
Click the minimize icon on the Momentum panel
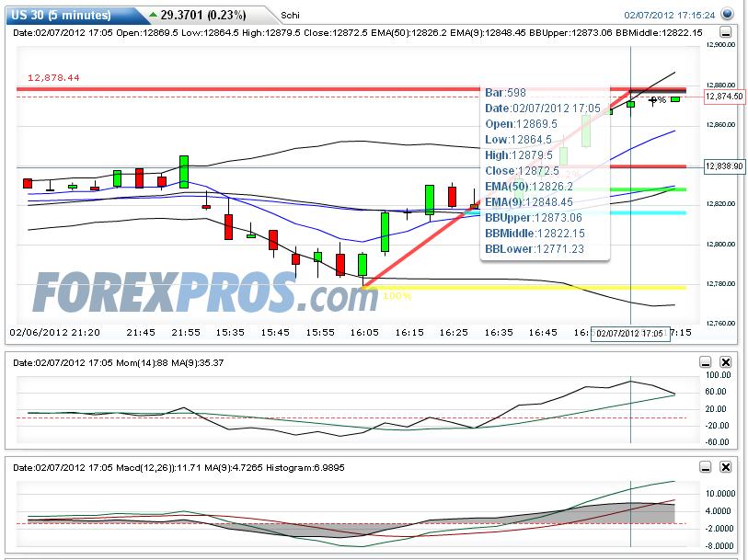point(706,360)
